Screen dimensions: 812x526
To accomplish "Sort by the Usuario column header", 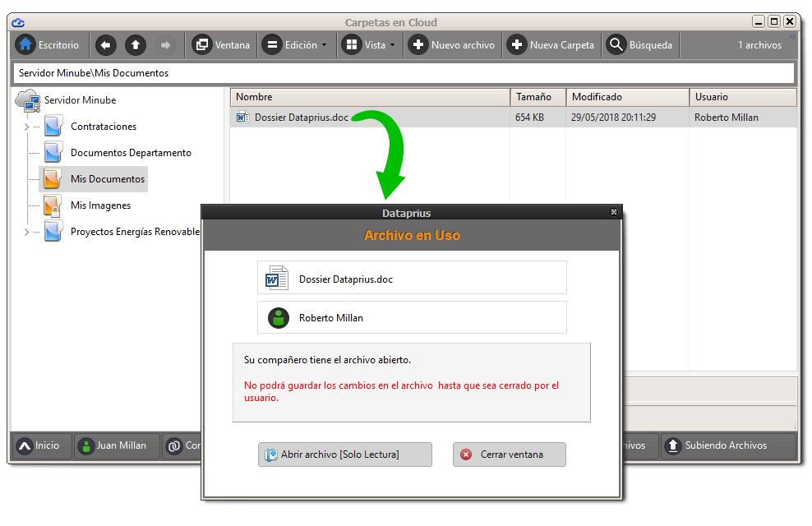I will tap(743, 97).
